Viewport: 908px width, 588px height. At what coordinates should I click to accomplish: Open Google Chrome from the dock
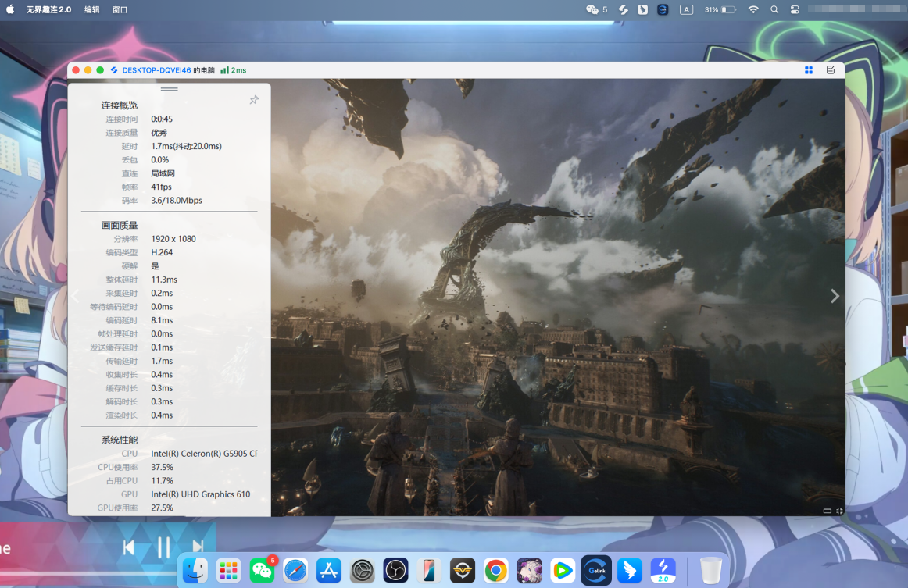[x=495, y=571]
